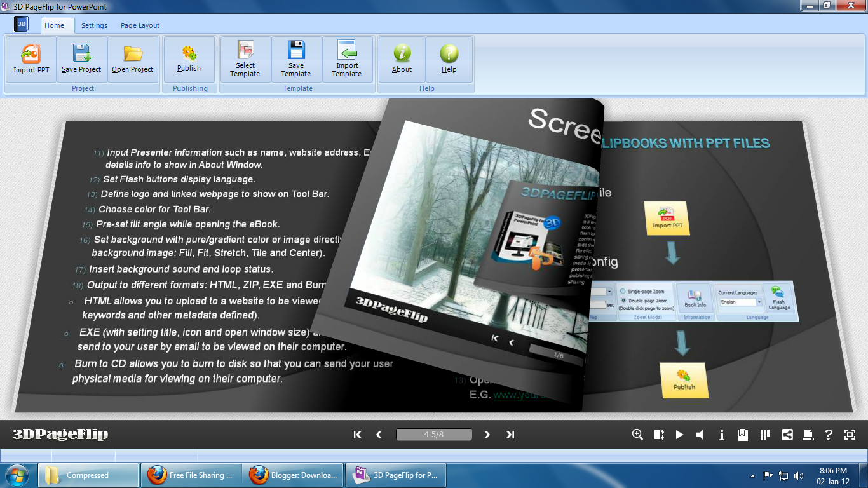This screenshot has width=868, height=488.
Task: Open the About dialog from the ribbon
Action: (402, 59)
